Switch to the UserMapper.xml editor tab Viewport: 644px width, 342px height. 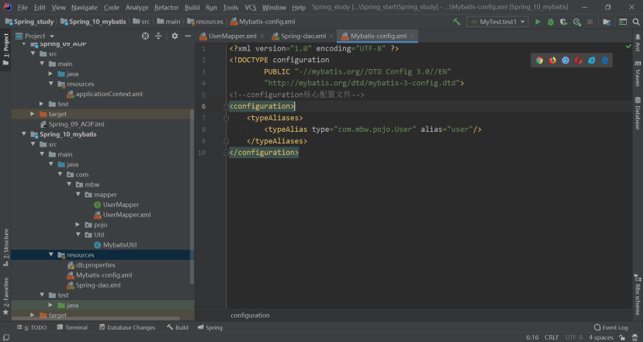tap(228, 36)
